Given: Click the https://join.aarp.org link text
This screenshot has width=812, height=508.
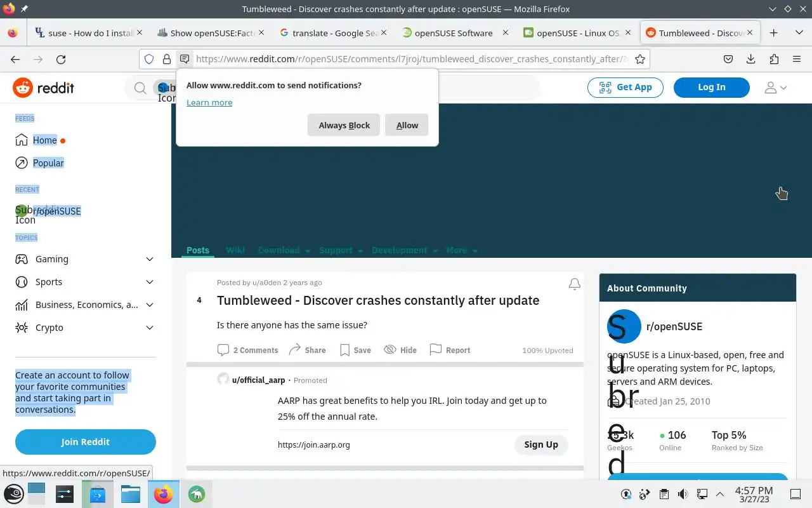Looking at the screenshot, I should 314,444.
